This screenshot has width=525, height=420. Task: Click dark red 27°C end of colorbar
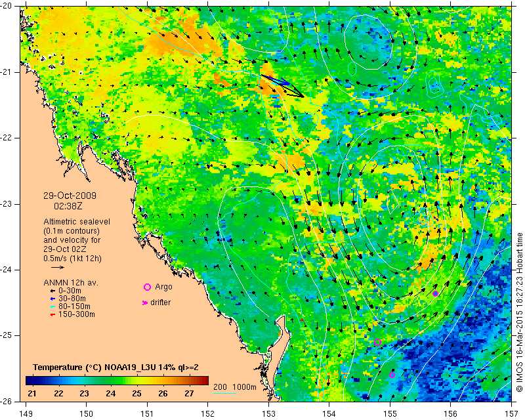(x=203, y=381)
